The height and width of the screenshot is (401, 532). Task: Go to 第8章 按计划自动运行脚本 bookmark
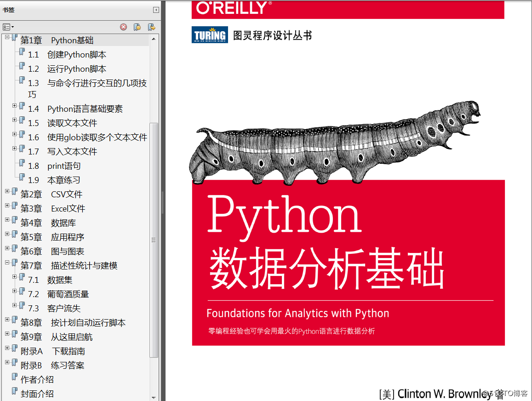[x=73, y=323]
